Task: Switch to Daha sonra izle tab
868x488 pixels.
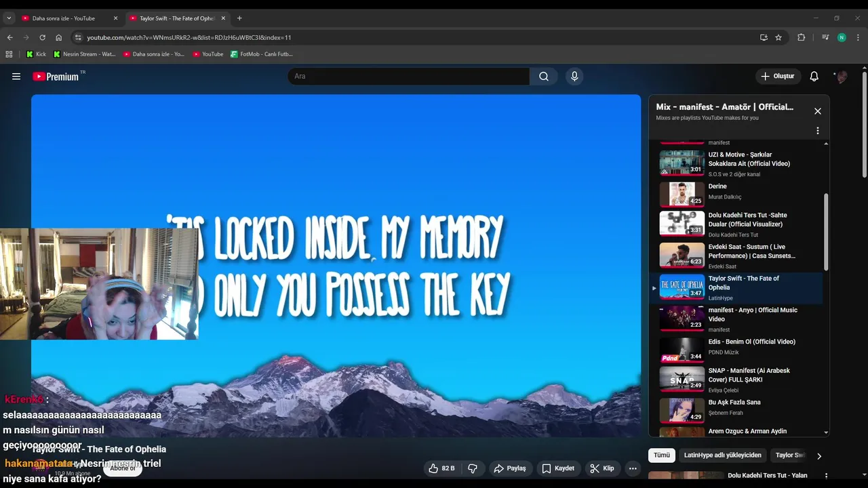Action: pyautogui.click(x=64, y=18)
